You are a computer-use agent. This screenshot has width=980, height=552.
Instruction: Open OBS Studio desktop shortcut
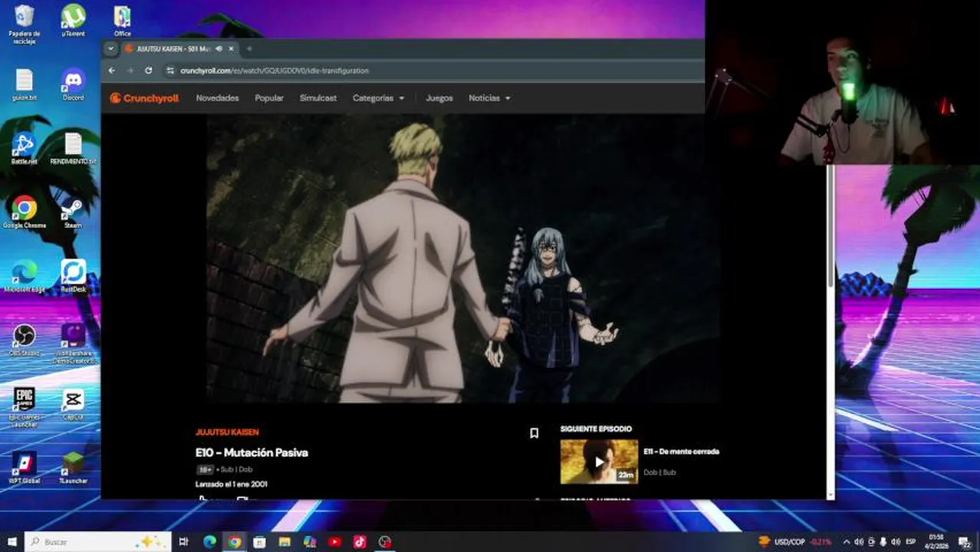coord(25,340)
